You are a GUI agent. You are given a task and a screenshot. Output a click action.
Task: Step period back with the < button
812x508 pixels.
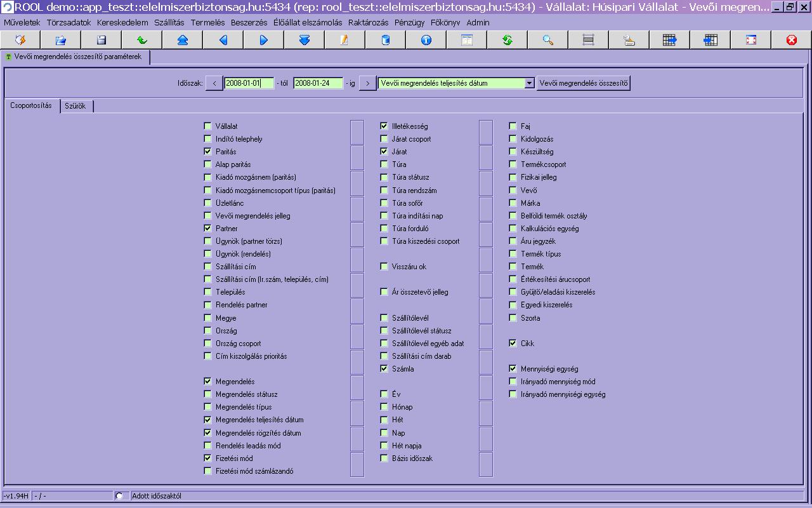pyautogui.click(x=214, y=83)
